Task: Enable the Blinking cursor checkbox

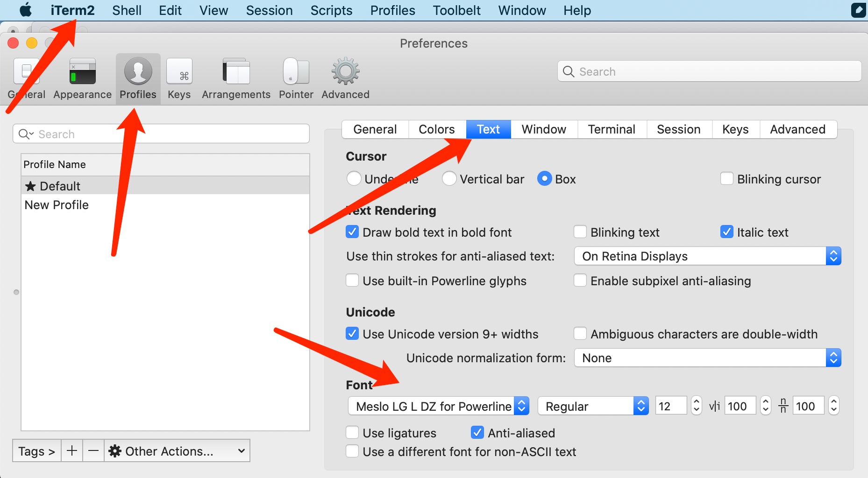Action: tap(726, 179)
